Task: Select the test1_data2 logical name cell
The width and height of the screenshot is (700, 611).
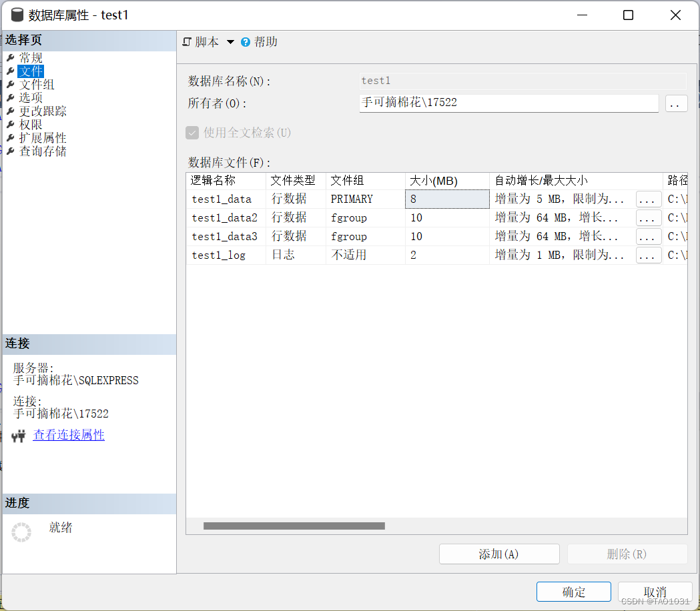Action: [x=226, y=218]
